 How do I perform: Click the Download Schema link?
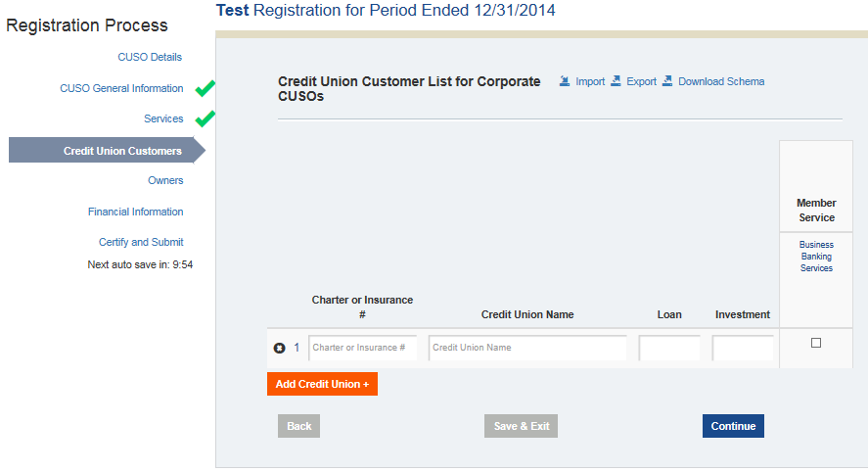click(721, 81)
